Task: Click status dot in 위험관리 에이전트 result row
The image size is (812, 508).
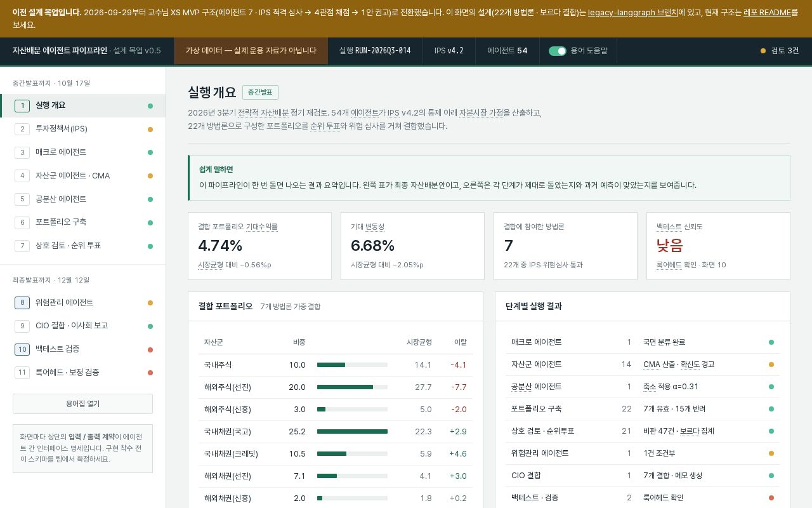Action: click(x=771, y=453)
